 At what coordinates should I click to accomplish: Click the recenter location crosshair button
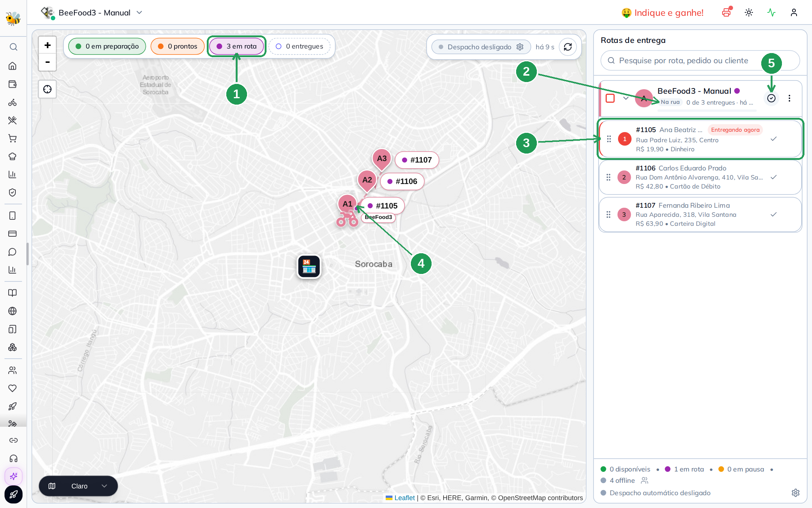coord(47,89)
